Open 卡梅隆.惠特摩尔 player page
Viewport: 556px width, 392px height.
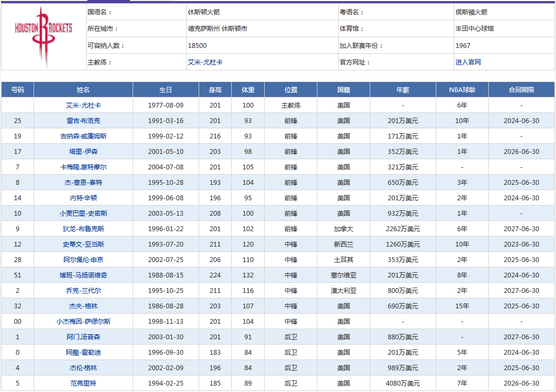(83, 167)
